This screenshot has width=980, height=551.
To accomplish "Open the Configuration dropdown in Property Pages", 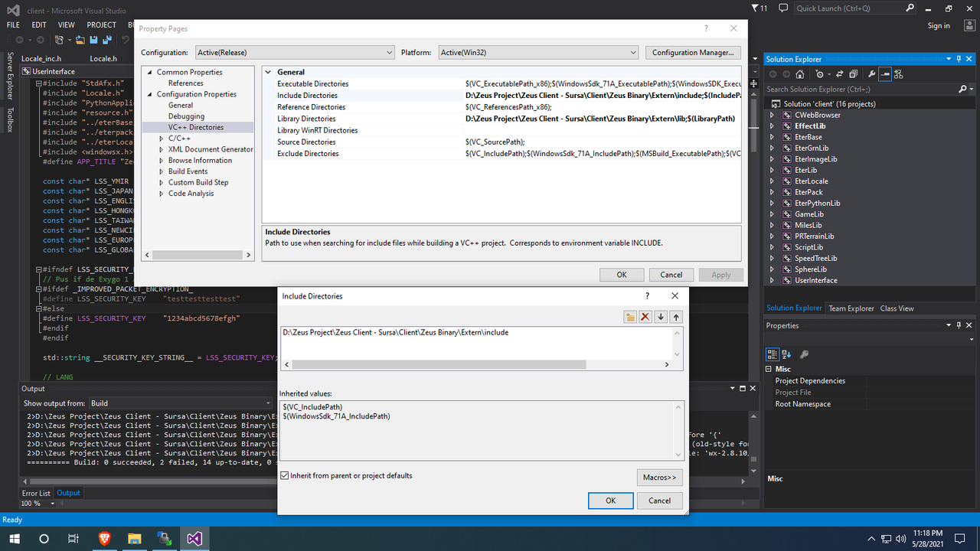I will tap(295, 52).
